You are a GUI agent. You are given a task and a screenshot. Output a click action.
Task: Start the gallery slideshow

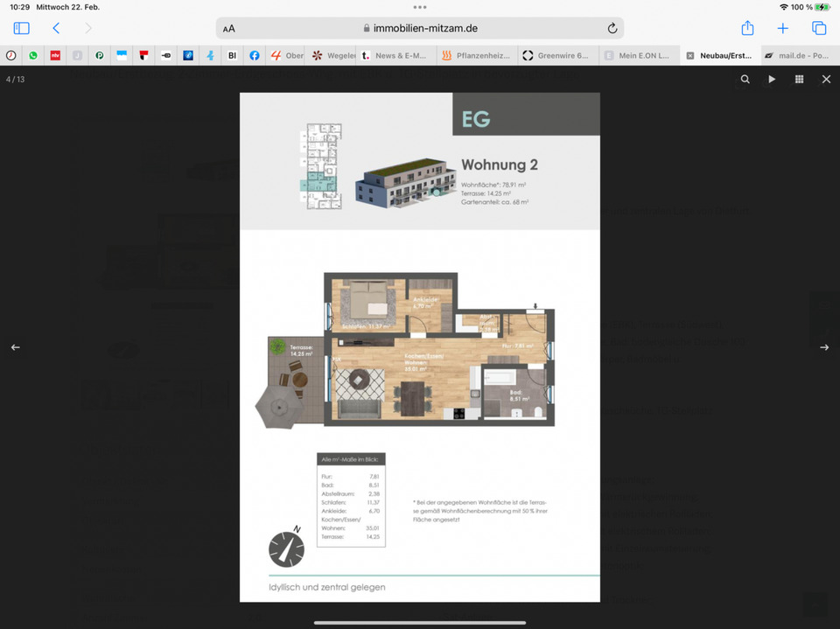tap(772, 79)
